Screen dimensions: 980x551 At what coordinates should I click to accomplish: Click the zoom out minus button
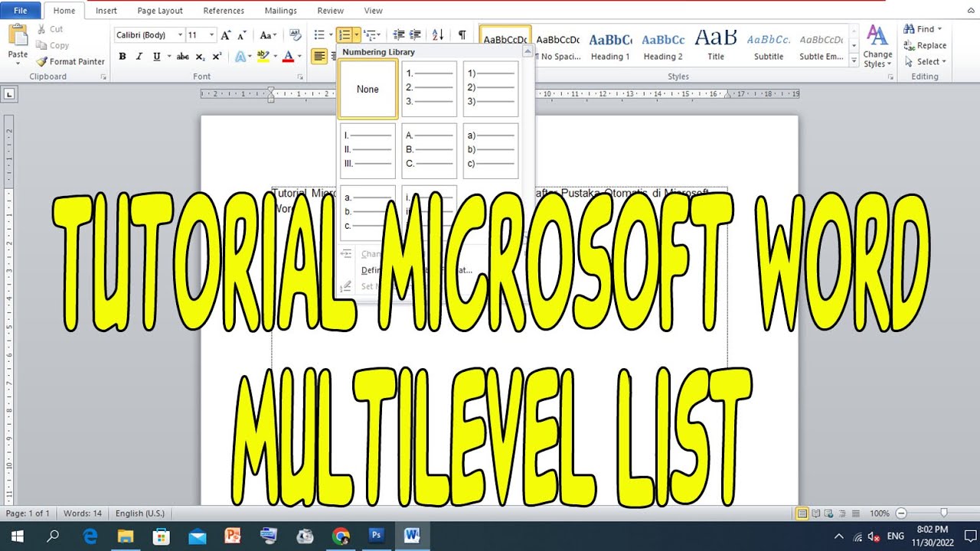coord(901,514)
